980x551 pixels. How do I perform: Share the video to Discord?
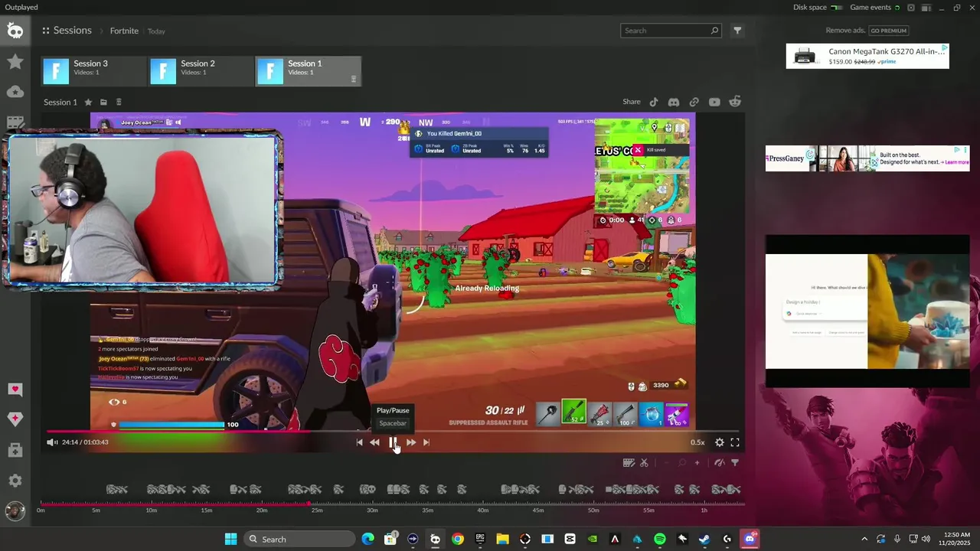tap(674, 102)
